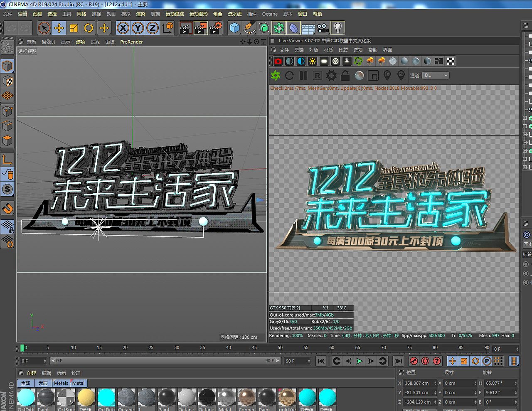The image size is (532, 411).
Task: Switch the coordinate system cube icon
Action: (x=168, y=28)
